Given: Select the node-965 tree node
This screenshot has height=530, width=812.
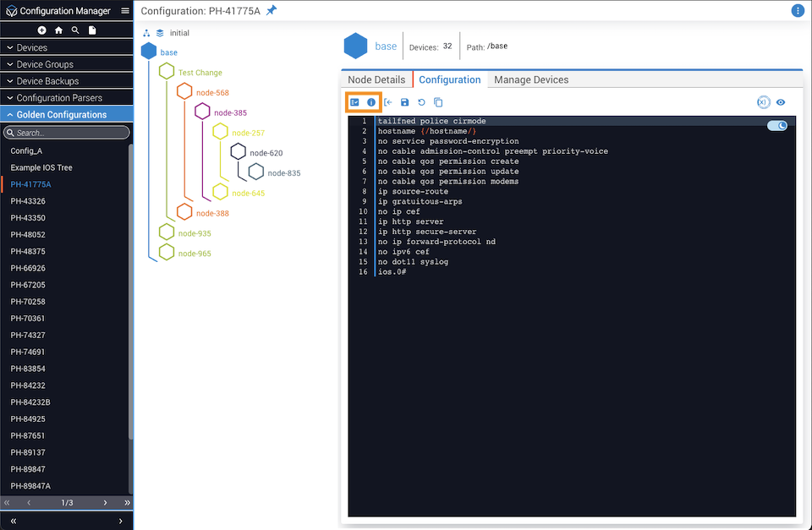Looking at the screenshot, I should click(167, 253).
